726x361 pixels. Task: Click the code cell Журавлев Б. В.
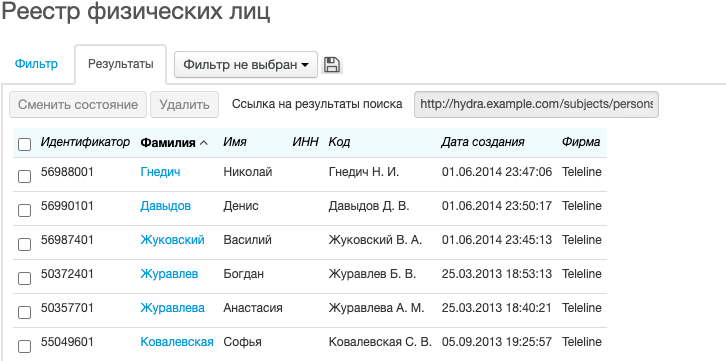pyautogui.click(x=372, y=274)
